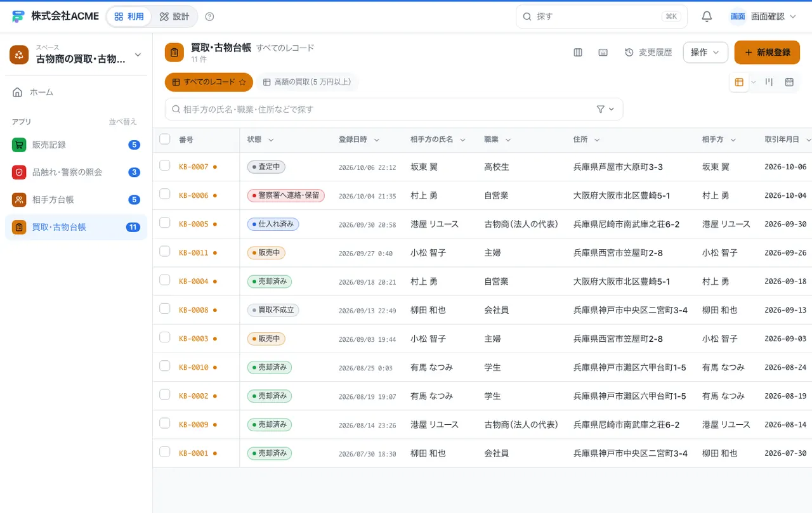The width and height of the screenshot is (812, 513).
Task: Check the row KB-0007 checkbox
Action: click(165, 166)
